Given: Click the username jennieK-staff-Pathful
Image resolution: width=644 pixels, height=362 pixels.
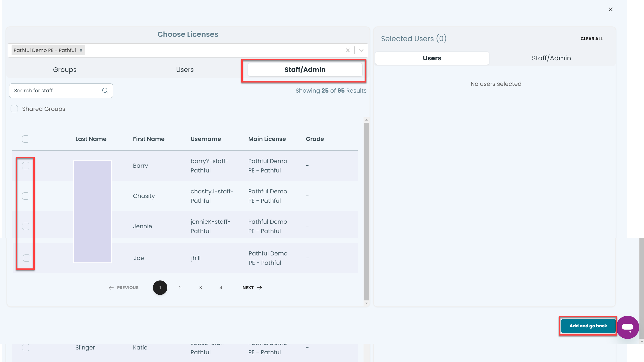Looking at the screenshot, I should 210,226.
